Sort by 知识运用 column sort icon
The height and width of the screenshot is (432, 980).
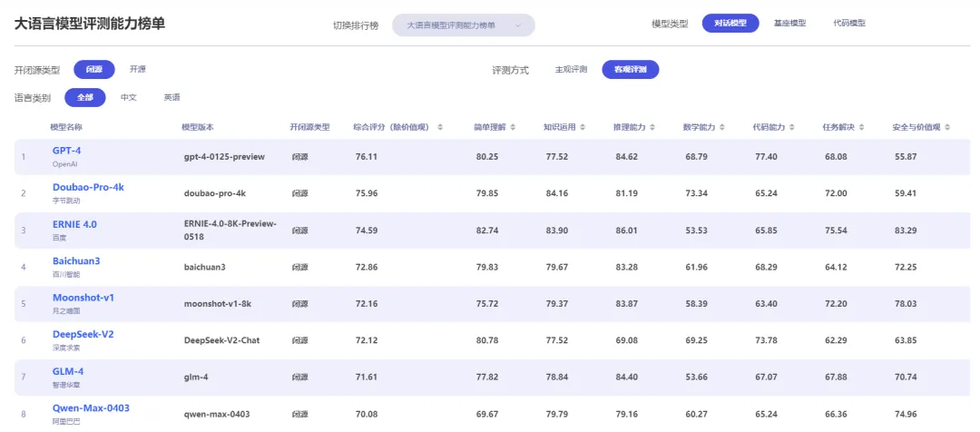pos(583,127)
